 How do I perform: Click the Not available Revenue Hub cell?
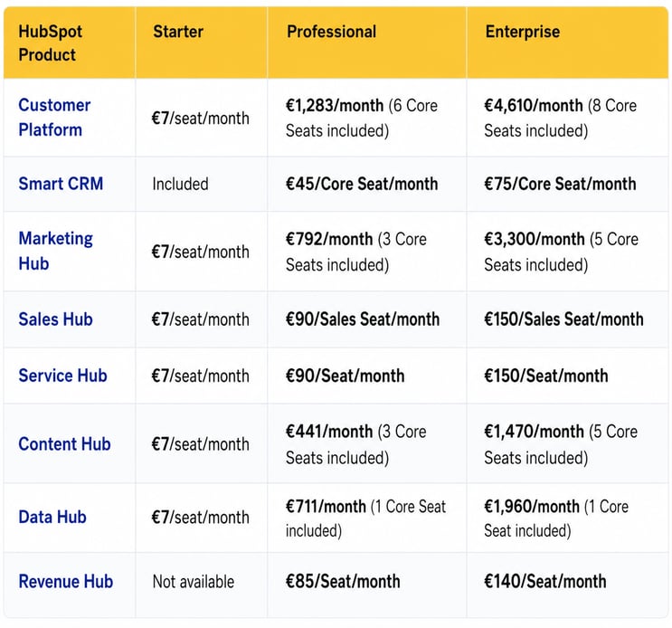point(194,582)
